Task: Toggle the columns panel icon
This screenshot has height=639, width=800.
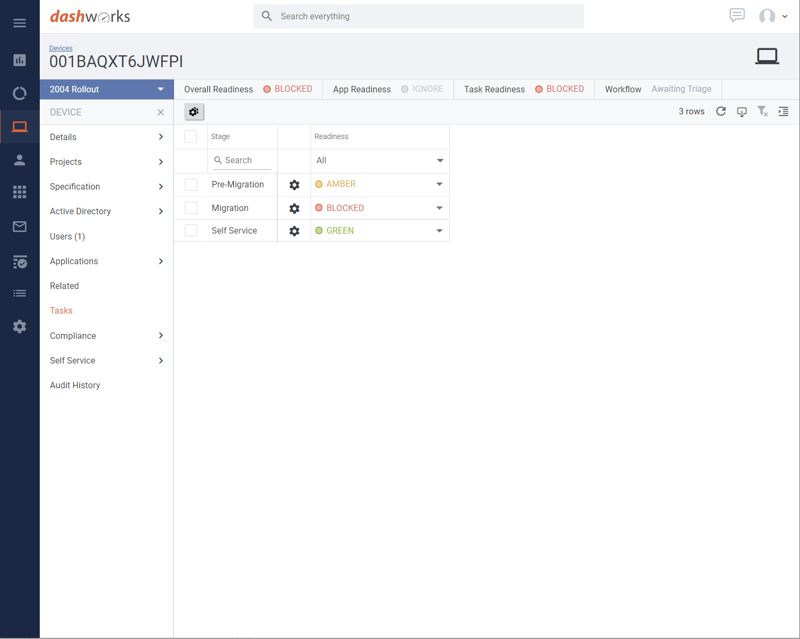Action: pyautogui.click(x=783, y=111)
